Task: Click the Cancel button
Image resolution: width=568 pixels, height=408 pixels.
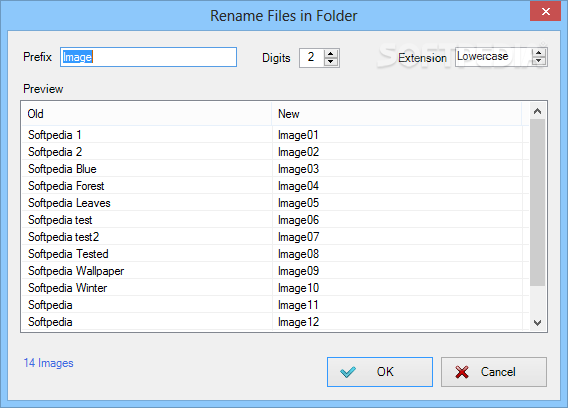Action: (x=494, y=372)
